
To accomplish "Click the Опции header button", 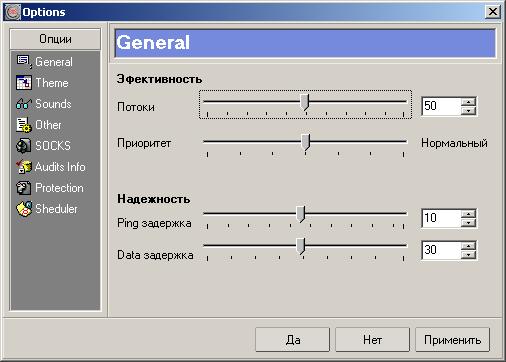I will pos(55,39).
